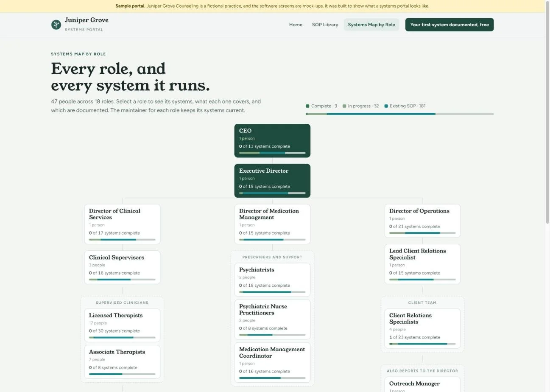Click the 'Prescribers and Support' group label

pos(272,258)
